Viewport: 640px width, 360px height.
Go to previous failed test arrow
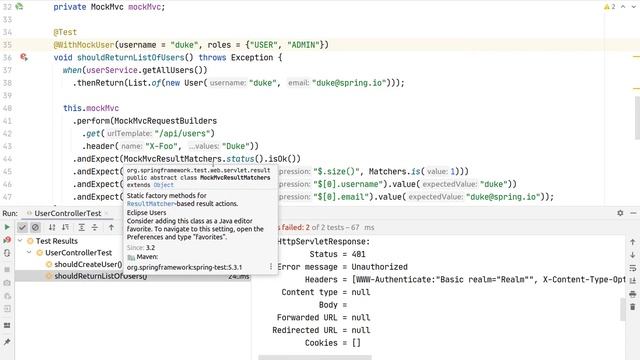click(x=111, y=227)
